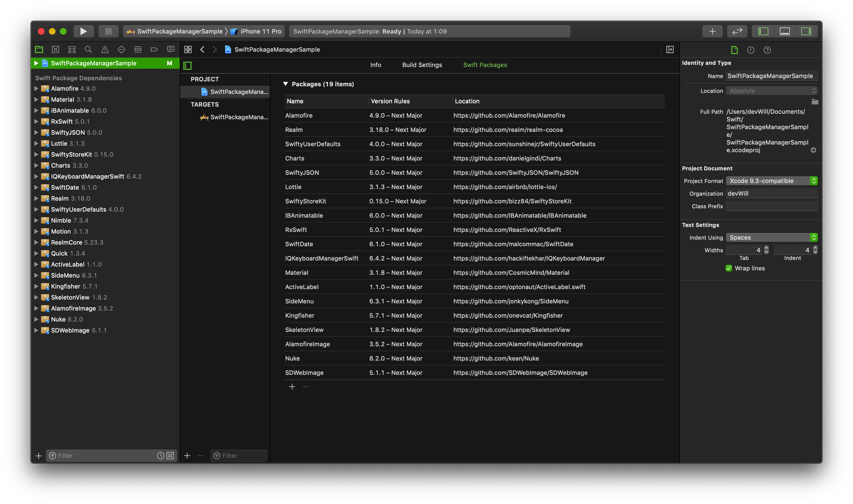
Task: Select the Lottie package table row
Action: (x=474, y=187)
